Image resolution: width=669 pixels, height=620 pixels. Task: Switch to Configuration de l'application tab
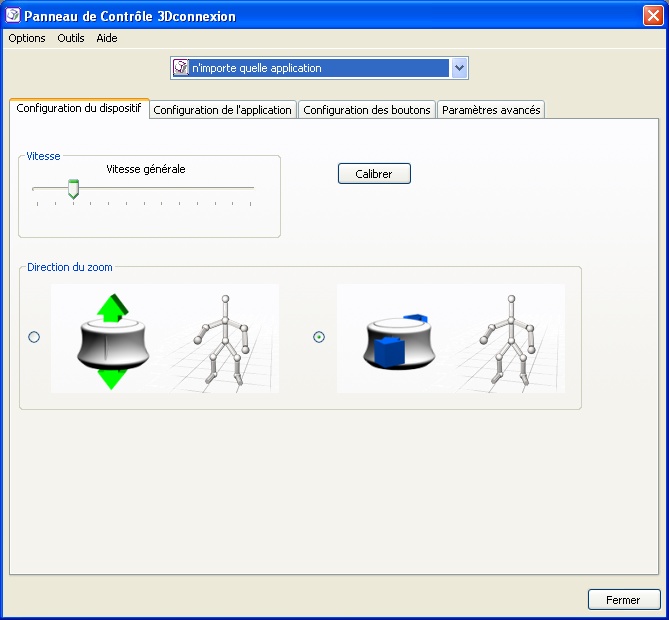tap(222, 110)
